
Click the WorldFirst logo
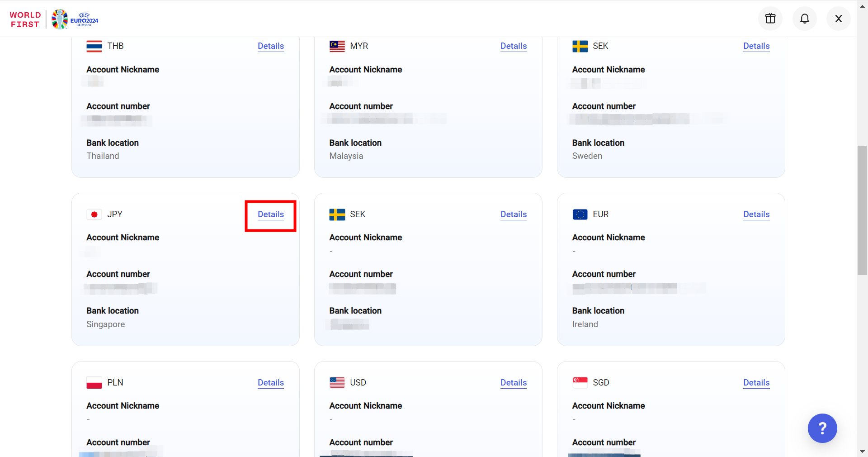click(25, 19)
